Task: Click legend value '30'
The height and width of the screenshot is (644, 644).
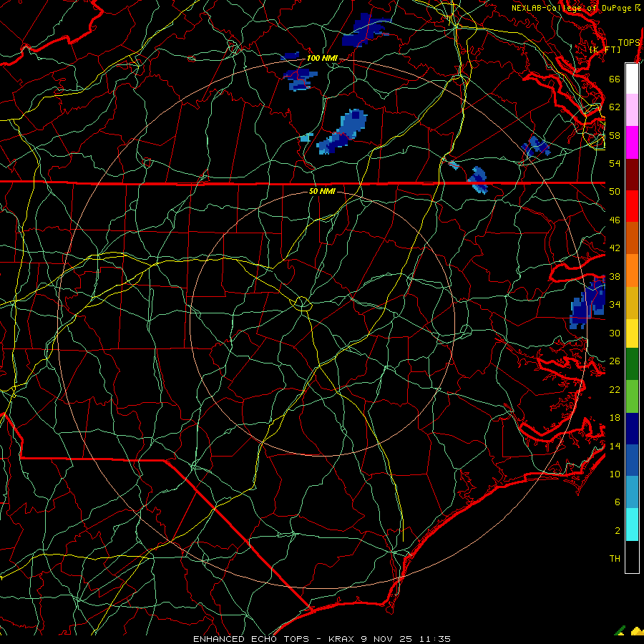Action: pyautogui.click(x=615, y=333)
